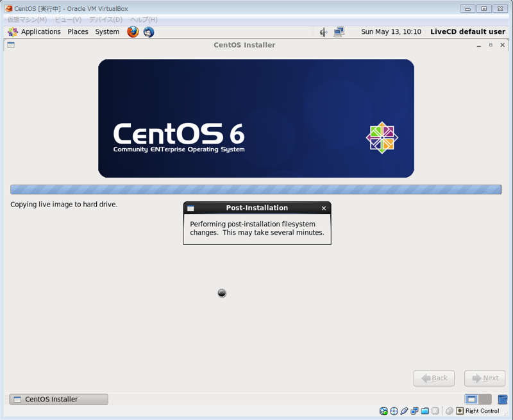Click the CentOS 6 banner image
The image size is (513, 420).
click(x=256, y=119)
